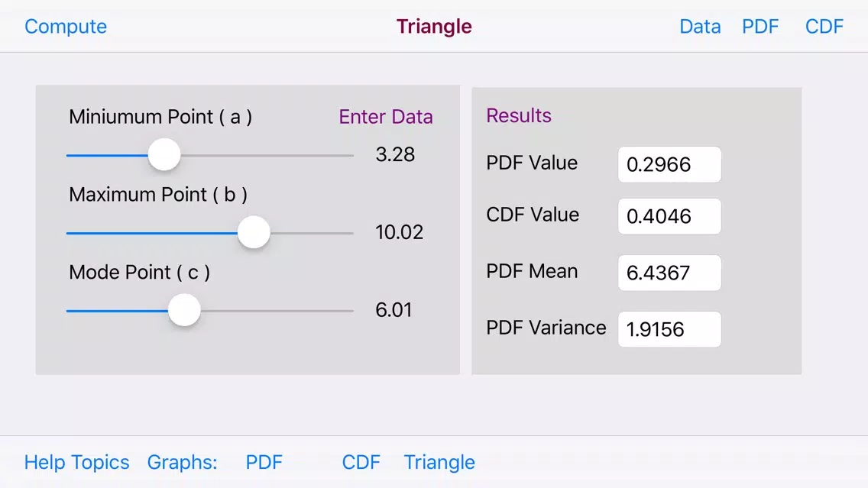Show the CDF graph from bottom bar
This screenshot has width=868, height=488.
coord(361,462)
